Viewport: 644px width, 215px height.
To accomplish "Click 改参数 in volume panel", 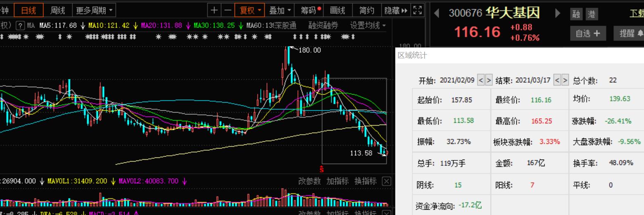I will pyautogui.click(x=309, y=181).
